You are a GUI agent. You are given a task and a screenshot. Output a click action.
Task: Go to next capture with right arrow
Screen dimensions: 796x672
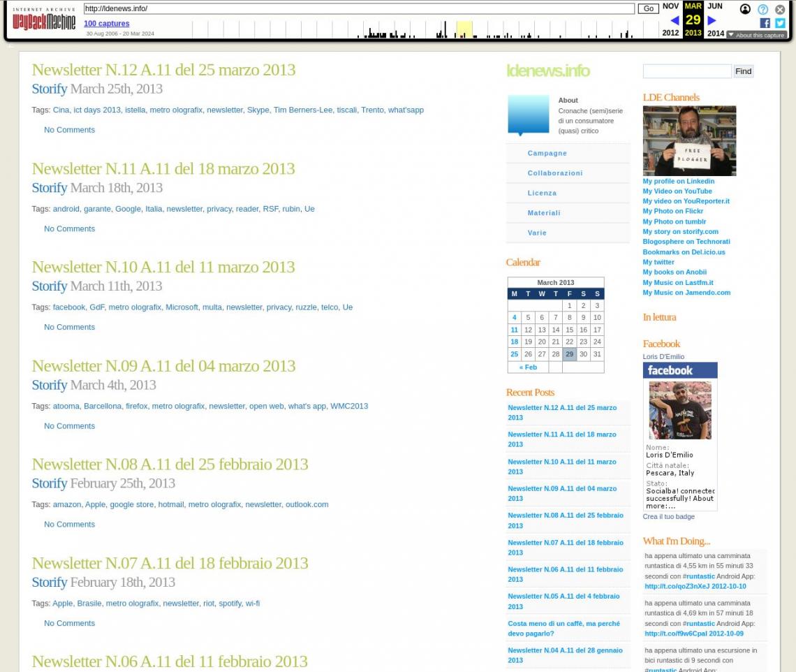click(712, 20)
